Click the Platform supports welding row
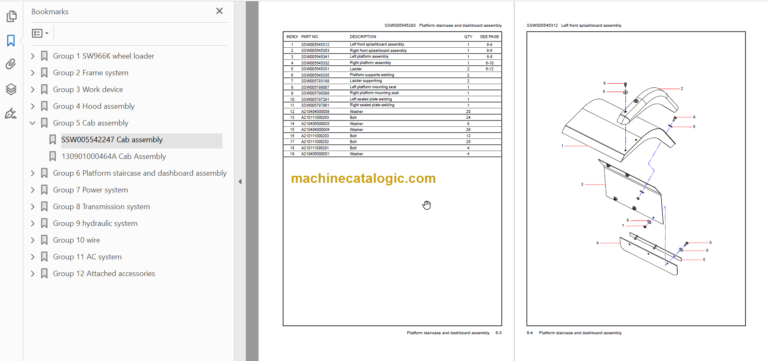 pos(392,75)
